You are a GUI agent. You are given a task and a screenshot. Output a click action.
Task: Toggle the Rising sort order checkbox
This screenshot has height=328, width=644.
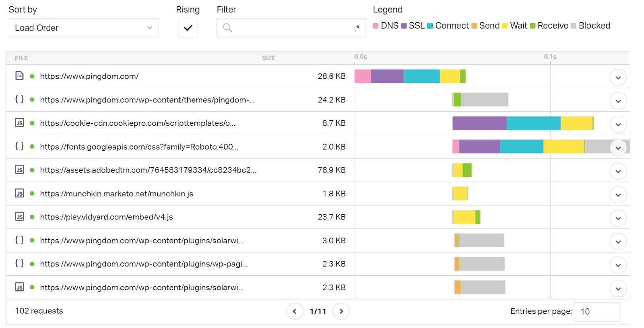188,28
